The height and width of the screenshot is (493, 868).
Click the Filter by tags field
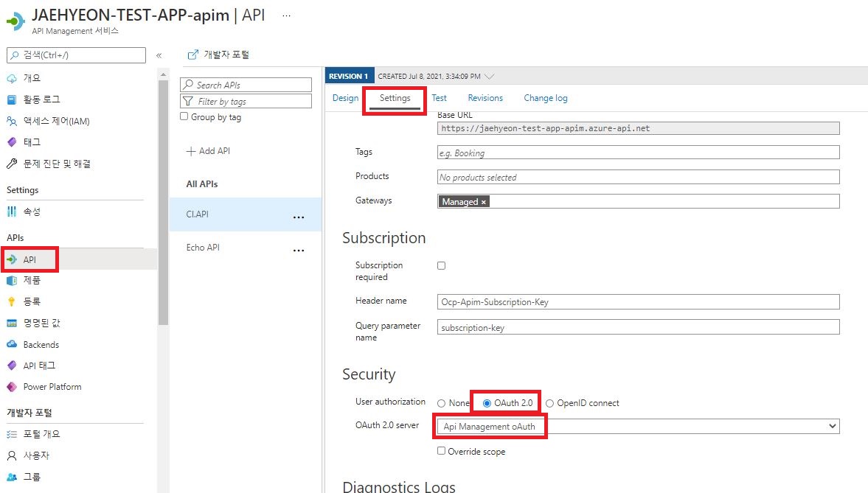click(246, 101)
